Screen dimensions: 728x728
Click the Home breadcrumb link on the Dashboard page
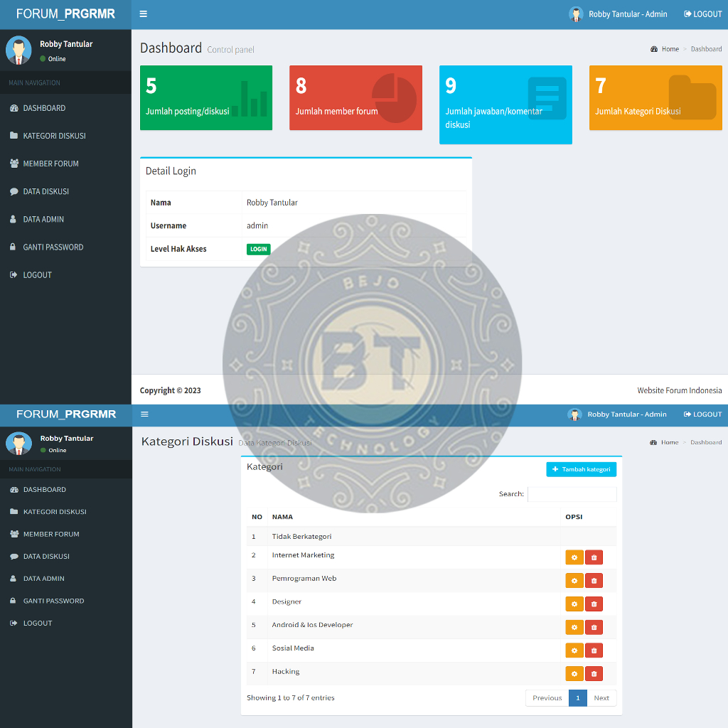(x=670, y=49)
